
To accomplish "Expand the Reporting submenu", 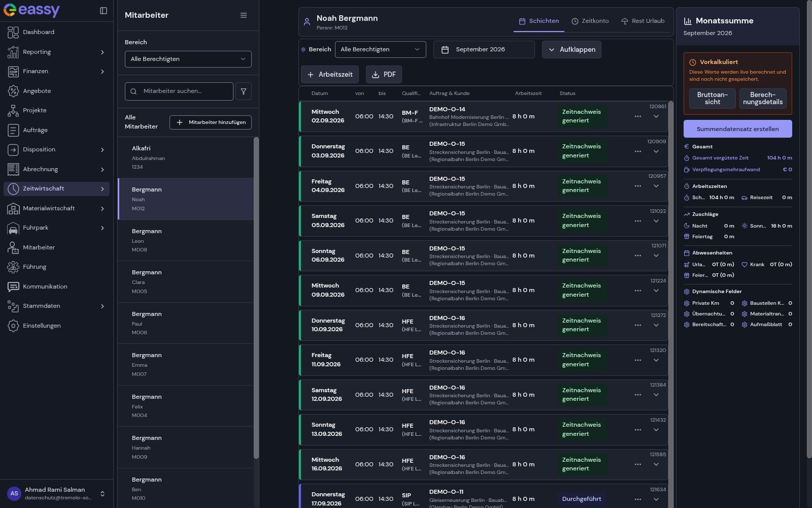I will (103, 52).
